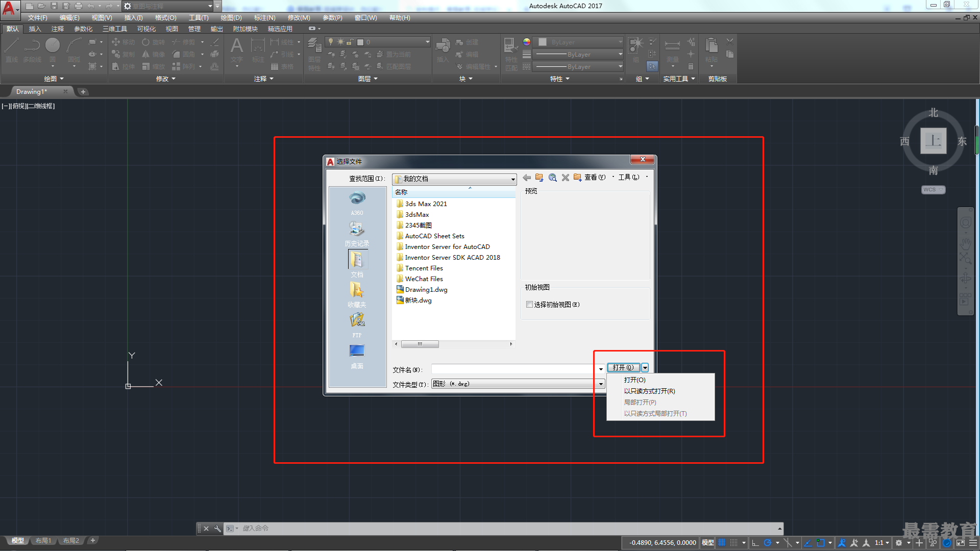Toggle 模型 space button in status bar
The height and width of the screenshot is (551, 980).
click(x=707, y=543)
